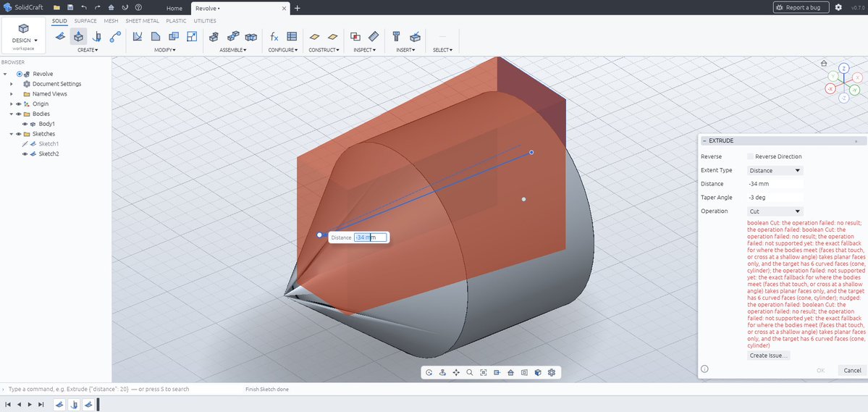Click the Insert mesh/decal box icon
The width and height of the screenshot is (868, 412).
click(x=415, y=36)
